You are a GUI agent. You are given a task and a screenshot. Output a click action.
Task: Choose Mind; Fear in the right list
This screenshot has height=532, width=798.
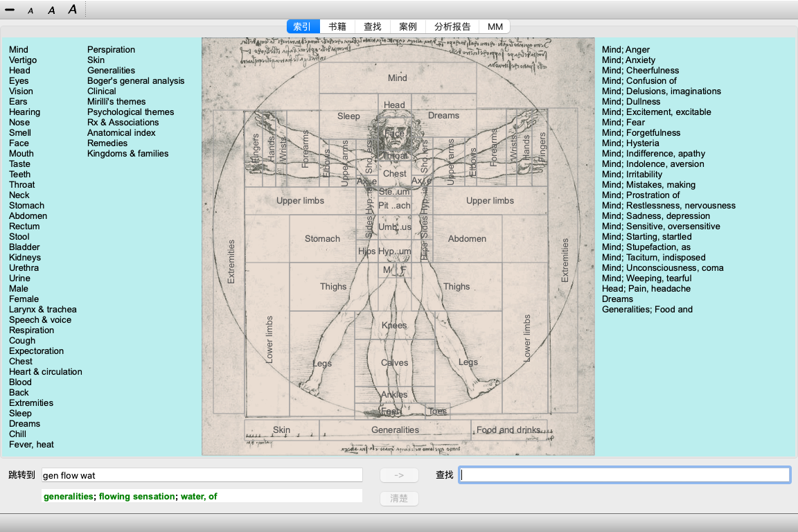pyautogui.click(x=623, y=123)
